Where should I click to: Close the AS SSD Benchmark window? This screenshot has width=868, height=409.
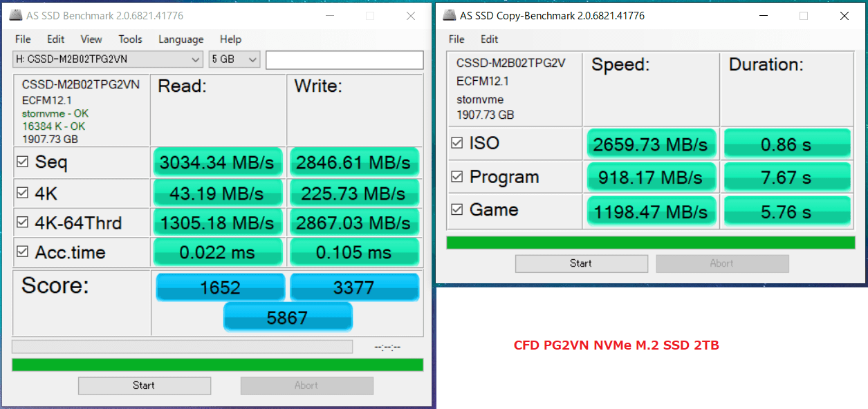pos(411,16)
